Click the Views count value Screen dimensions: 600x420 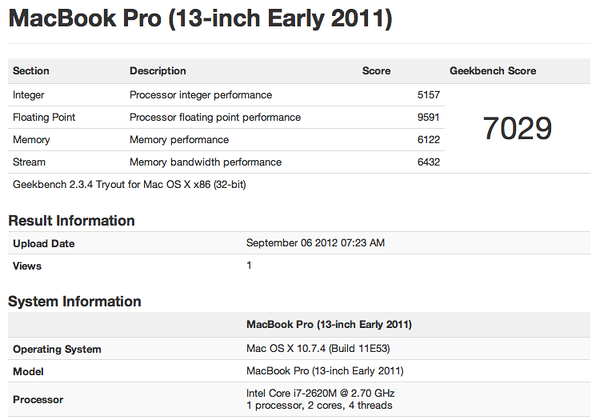pos(249,265)
